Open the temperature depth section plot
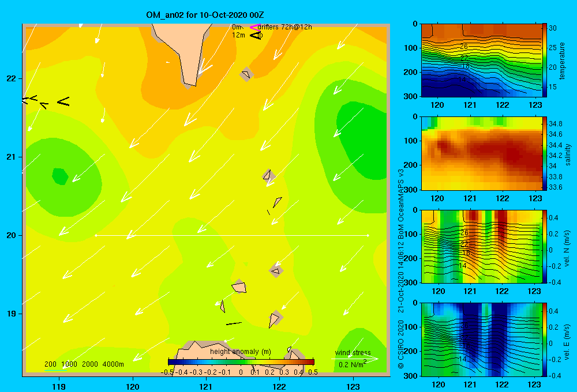 (x=481, y=61)
